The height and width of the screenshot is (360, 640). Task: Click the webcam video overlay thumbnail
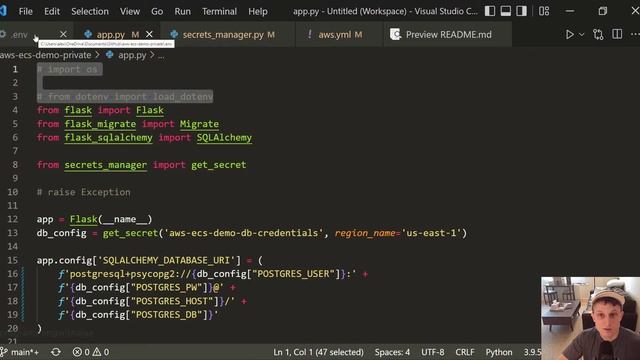(590, 318)
